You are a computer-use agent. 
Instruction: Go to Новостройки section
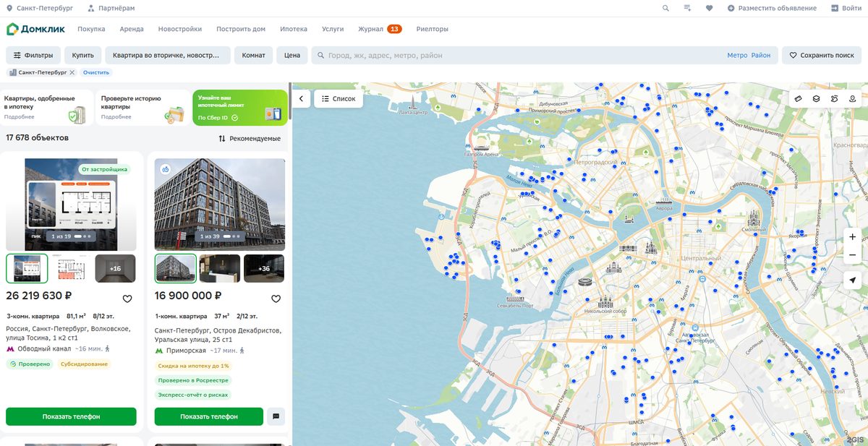point(180,29)
